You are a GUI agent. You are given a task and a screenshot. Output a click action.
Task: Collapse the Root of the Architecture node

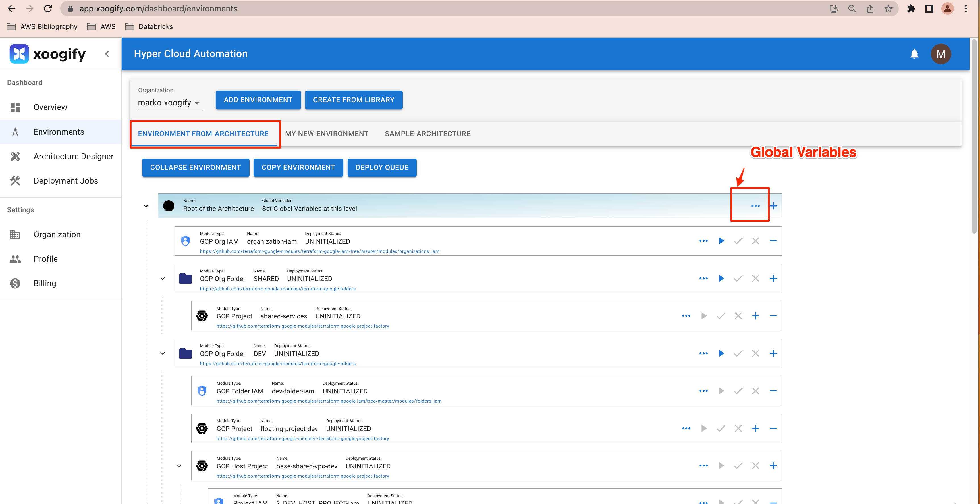146,206
